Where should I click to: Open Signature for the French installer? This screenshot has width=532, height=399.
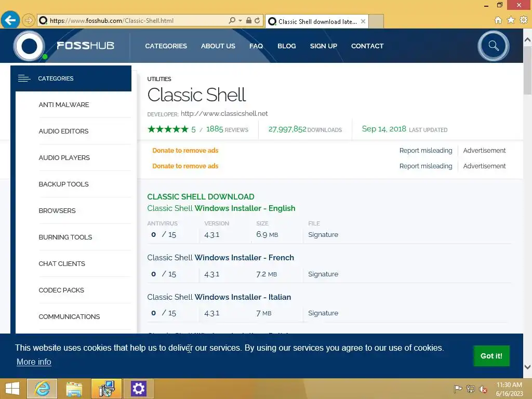(323, 274)
